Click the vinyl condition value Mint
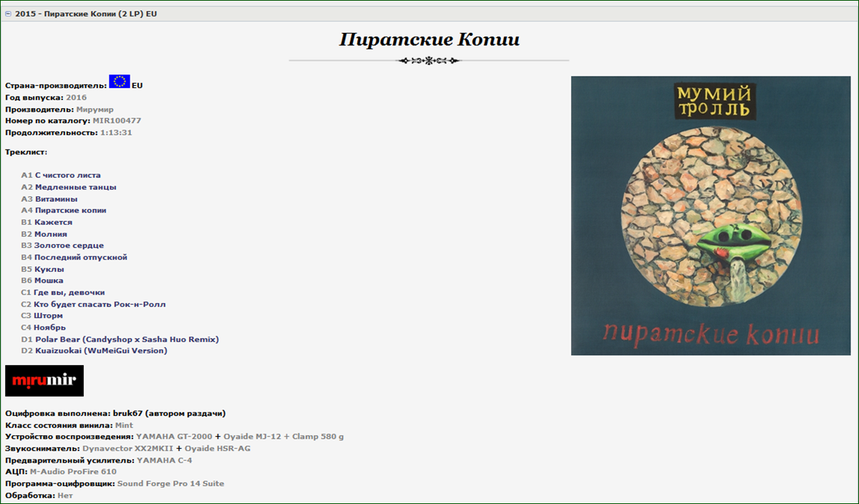This screenshot has height=504, width=859. point(124,425)
